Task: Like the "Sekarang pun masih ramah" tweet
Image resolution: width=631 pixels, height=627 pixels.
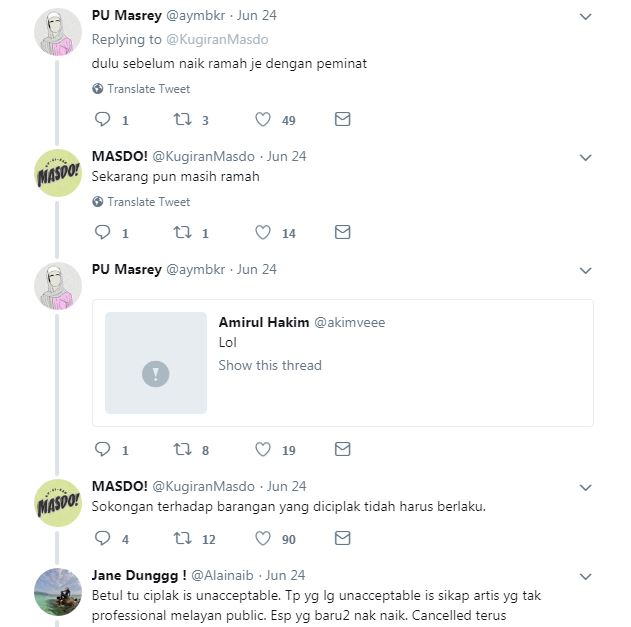Action: pyautogui.click(x=263, y=233)
